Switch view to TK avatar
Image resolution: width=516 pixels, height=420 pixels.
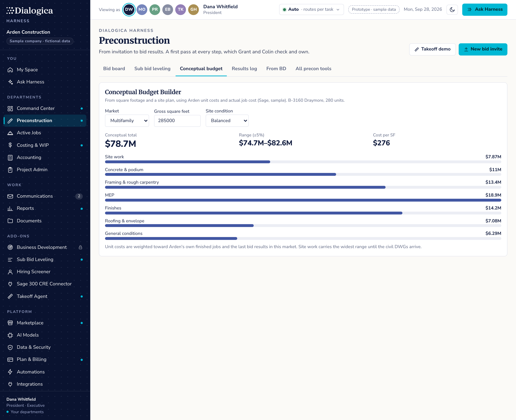(181, 10)
